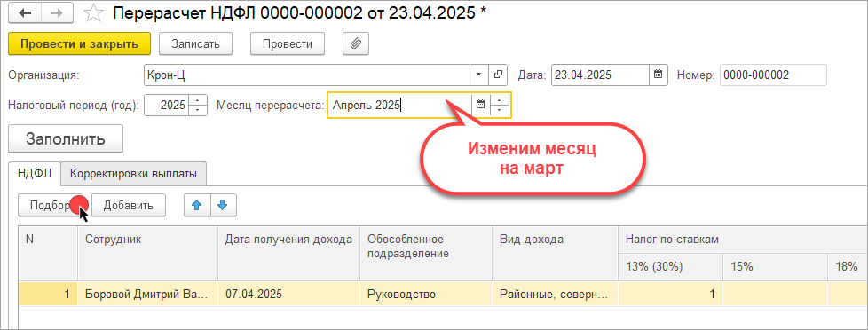Click the N column header

coord(48,253)
